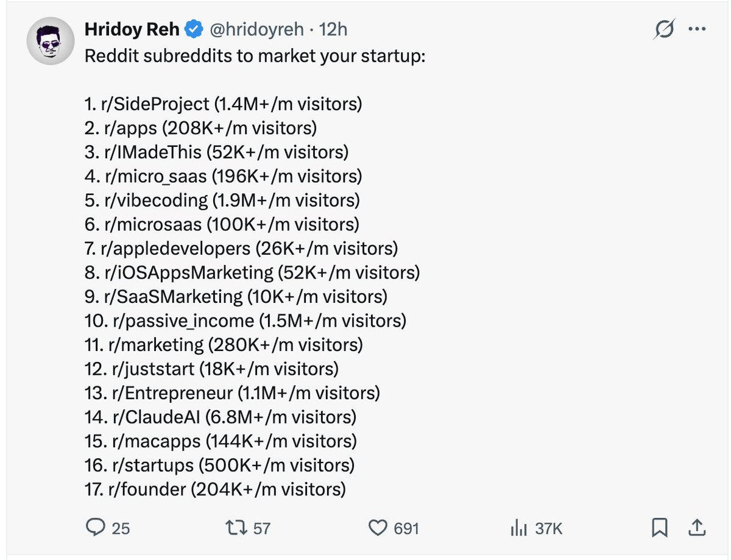Open the reply comment icon
The height and width of the screenshot is (560, 731).
point(95,527)
